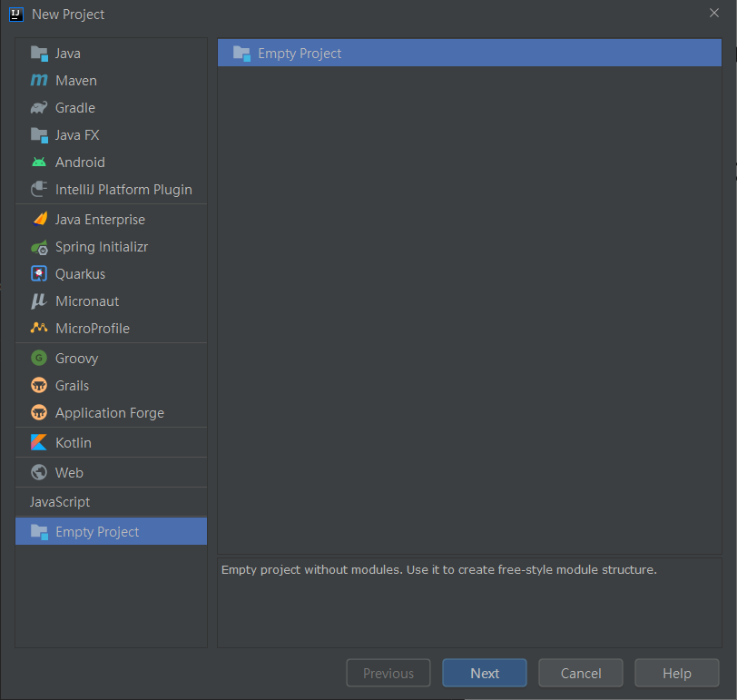Screen dimensions: 737x700
Task: Close the New Project window
Action: click(714, 13)
